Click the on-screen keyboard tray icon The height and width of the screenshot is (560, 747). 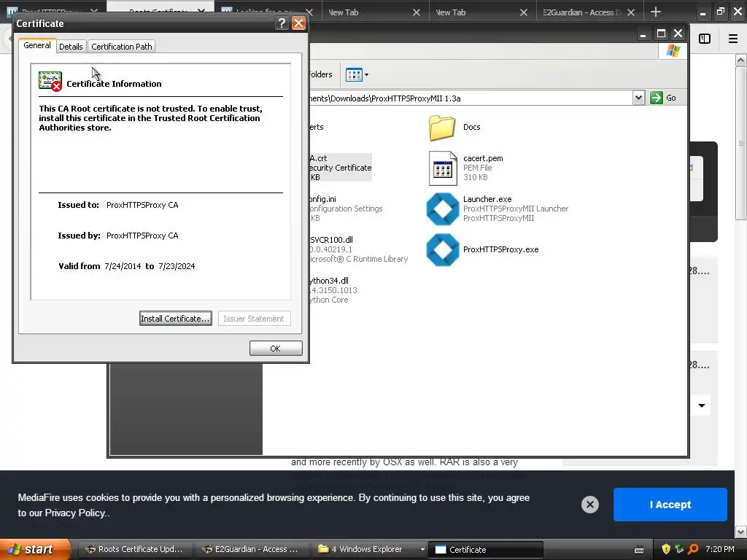coord(639,550)
